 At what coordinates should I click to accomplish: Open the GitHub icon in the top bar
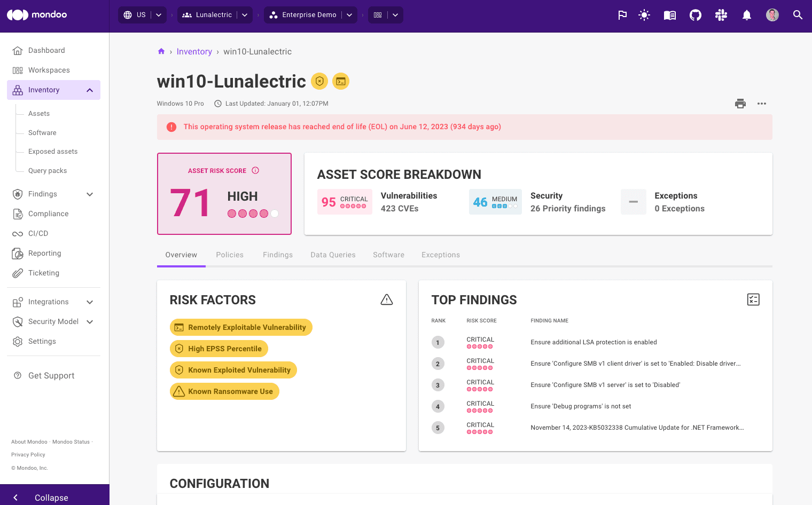coord(695,15)
